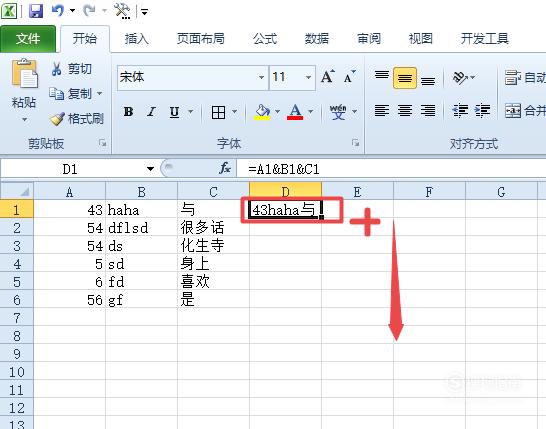
Task: Toggle middle vertical alignment
Action: (x=405, y=78)
